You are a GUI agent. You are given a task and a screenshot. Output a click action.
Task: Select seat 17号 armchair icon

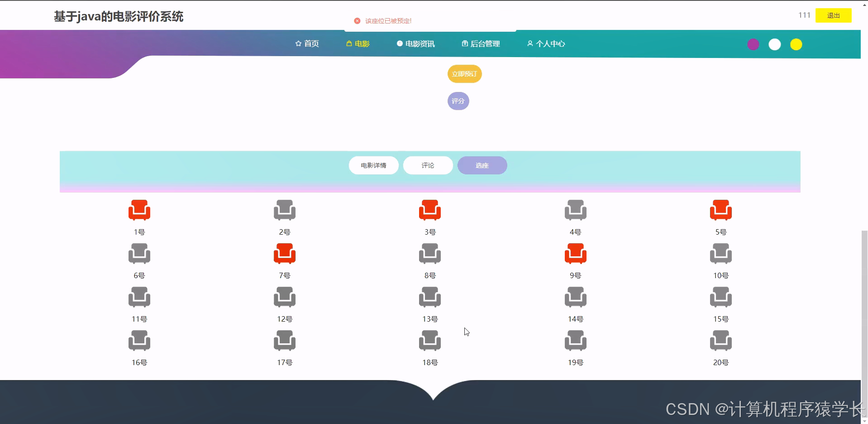coord(284,340)
